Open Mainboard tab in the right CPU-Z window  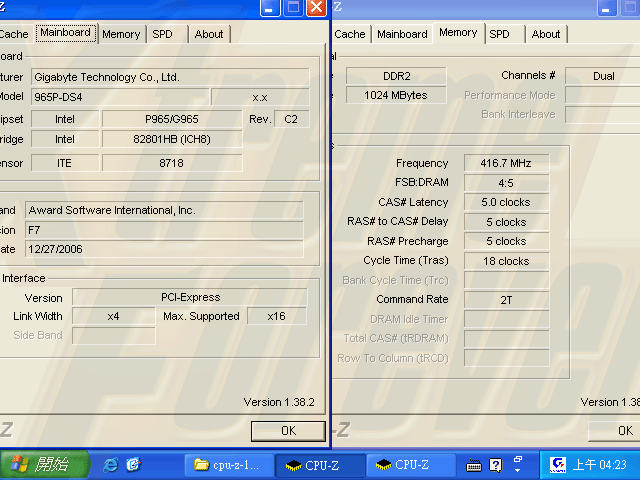[x=402, y=34]
